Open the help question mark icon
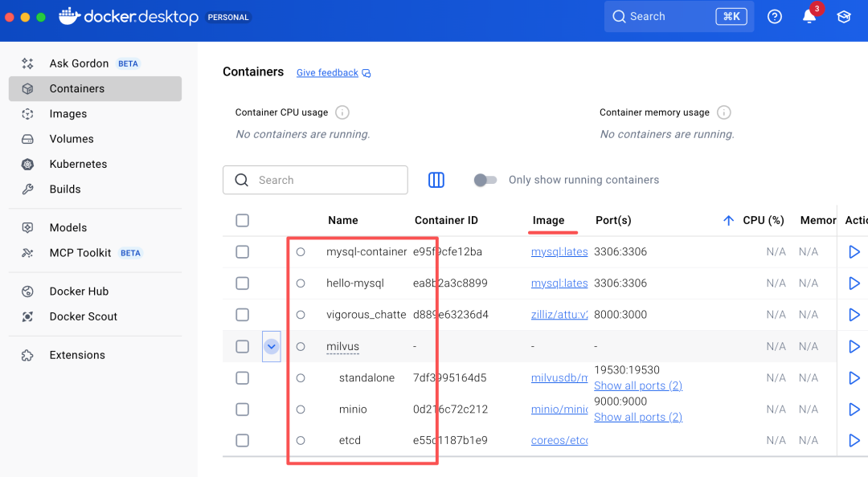 tap(775, 17)
